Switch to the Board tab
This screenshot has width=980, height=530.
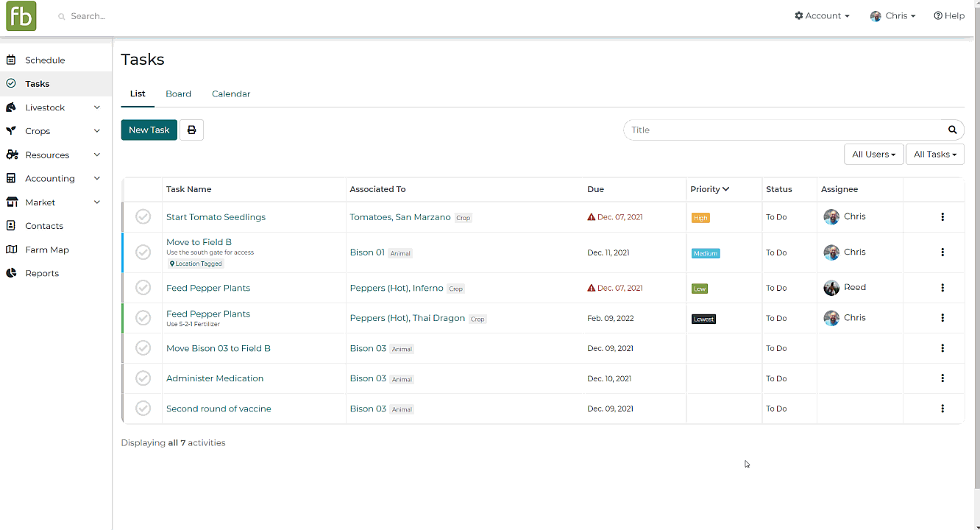tap(178, 94)
